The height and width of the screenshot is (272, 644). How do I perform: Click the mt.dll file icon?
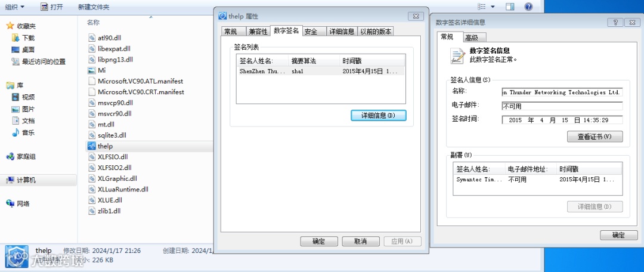[x=91, y=124]
